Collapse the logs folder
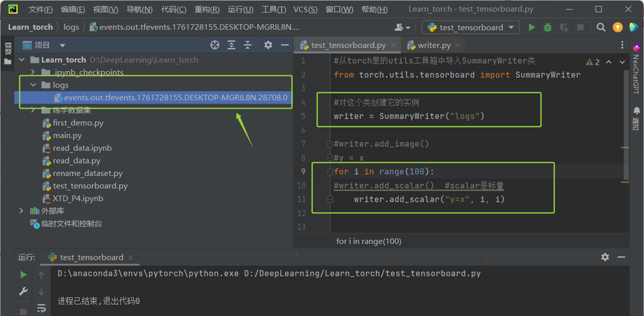The width and height of the screenshot is (644, 316). tap(33, 85)
